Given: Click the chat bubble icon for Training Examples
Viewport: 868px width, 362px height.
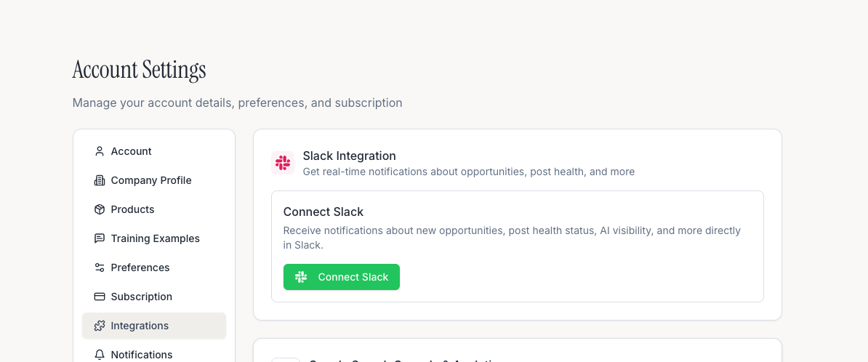Looking at the screenshot, I should point(100,238).
